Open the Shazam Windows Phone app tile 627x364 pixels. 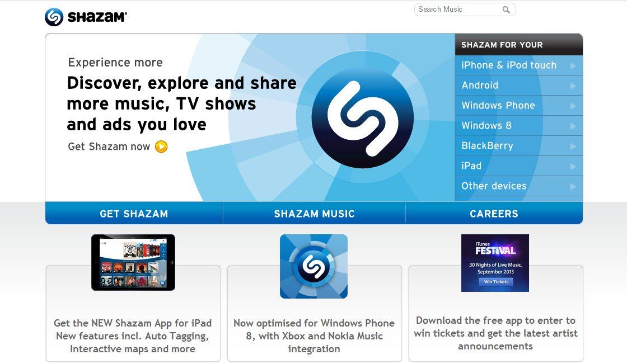[313, 266]
